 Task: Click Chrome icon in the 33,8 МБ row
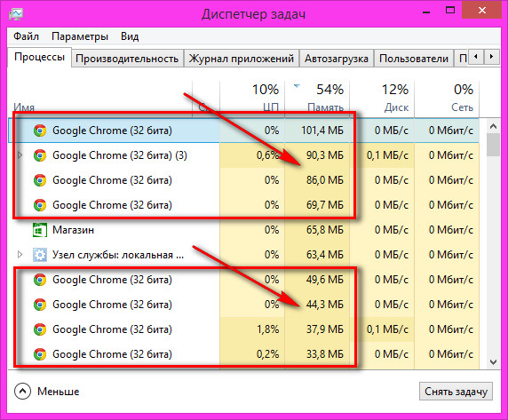(40, 354)
